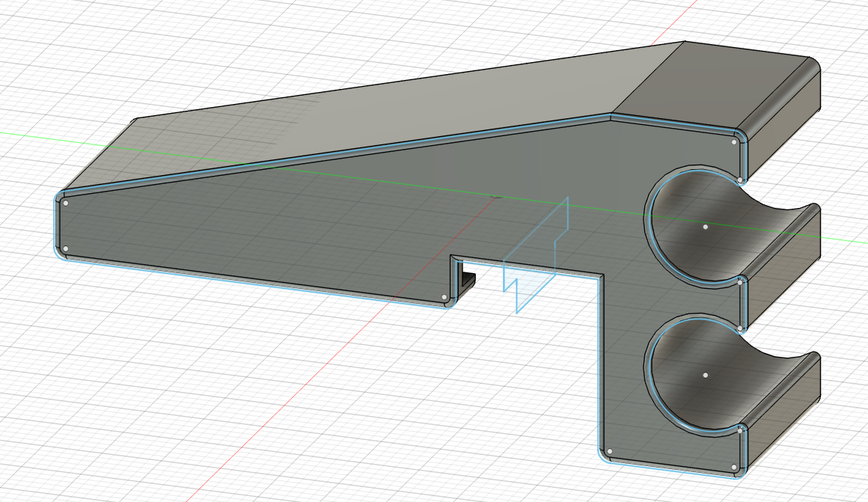Pick the upper-left corner sketch point

click(66, 202)
